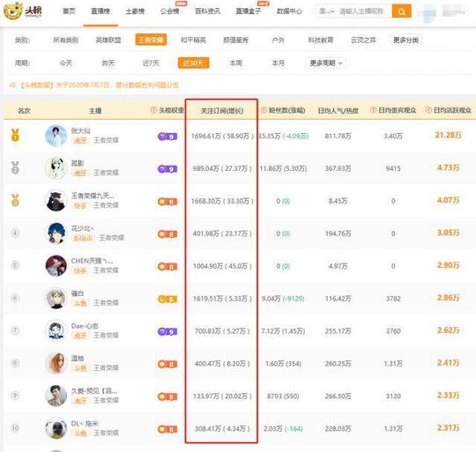Click the announcement speaker icon

pyautogui.click(x=12, y=85)
